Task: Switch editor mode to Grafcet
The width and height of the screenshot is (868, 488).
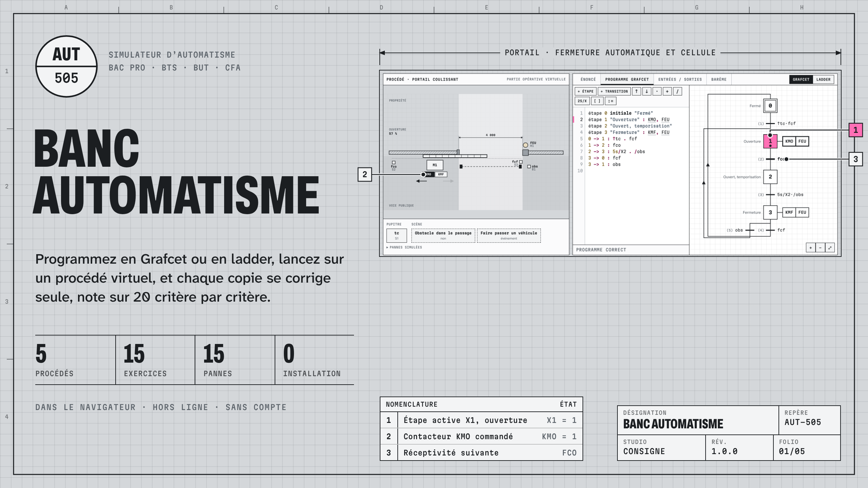Action: click(801, 79)
